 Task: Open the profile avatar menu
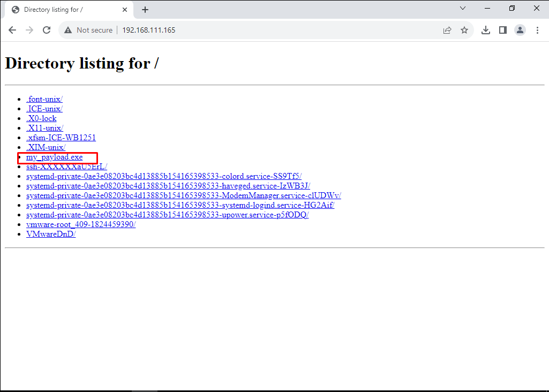click(520, 31)
